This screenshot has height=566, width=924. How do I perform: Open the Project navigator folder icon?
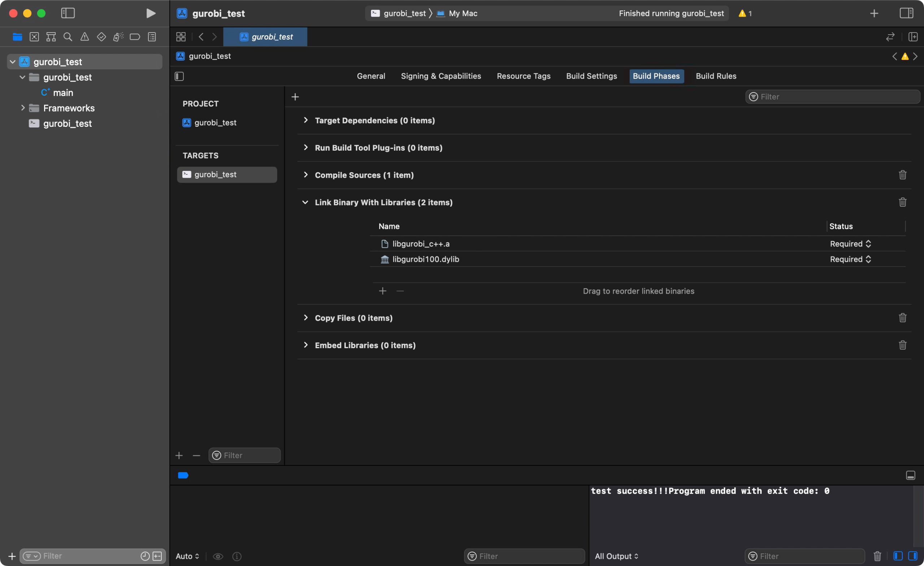coord(17,37)
